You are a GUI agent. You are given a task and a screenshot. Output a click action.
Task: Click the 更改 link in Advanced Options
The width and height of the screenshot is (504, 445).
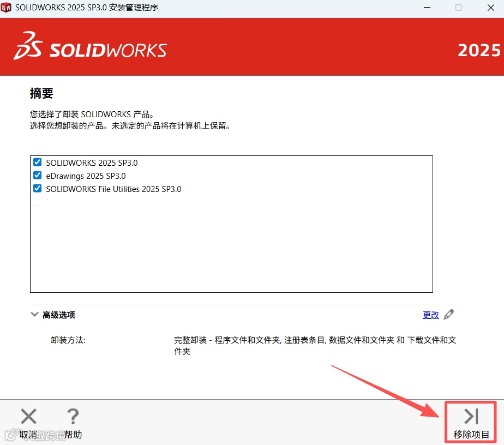431,315
